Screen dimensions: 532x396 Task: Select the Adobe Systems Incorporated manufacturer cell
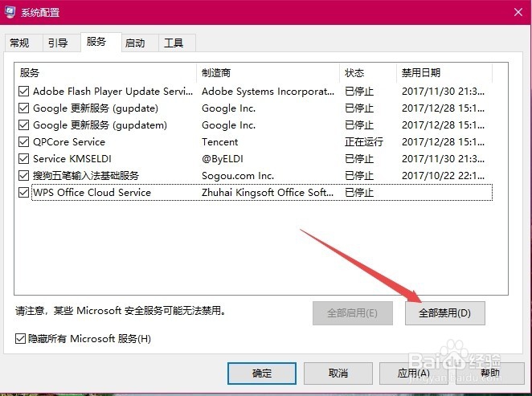[268, 92]
